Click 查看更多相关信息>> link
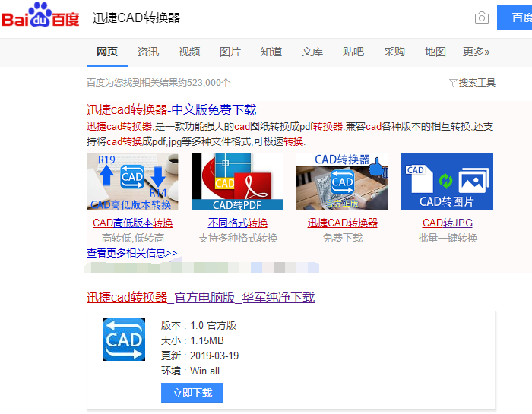 (132, 253)
